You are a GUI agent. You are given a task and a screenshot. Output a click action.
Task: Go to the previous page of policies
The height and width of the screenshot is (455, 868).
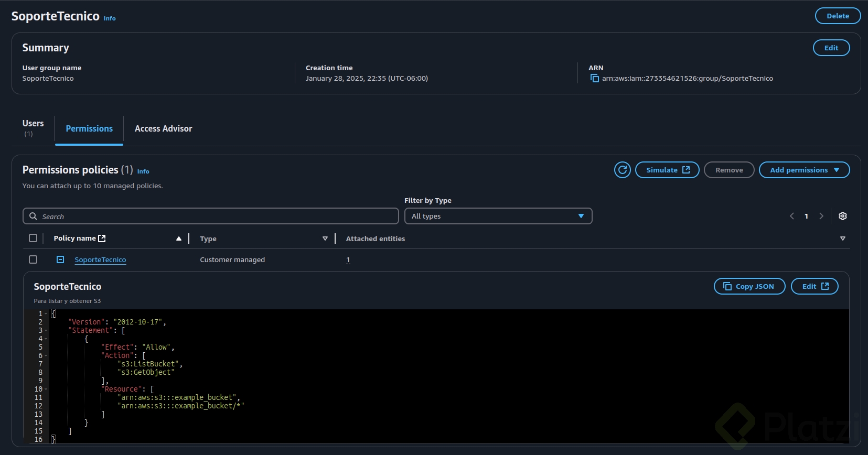tap(792, 216)
